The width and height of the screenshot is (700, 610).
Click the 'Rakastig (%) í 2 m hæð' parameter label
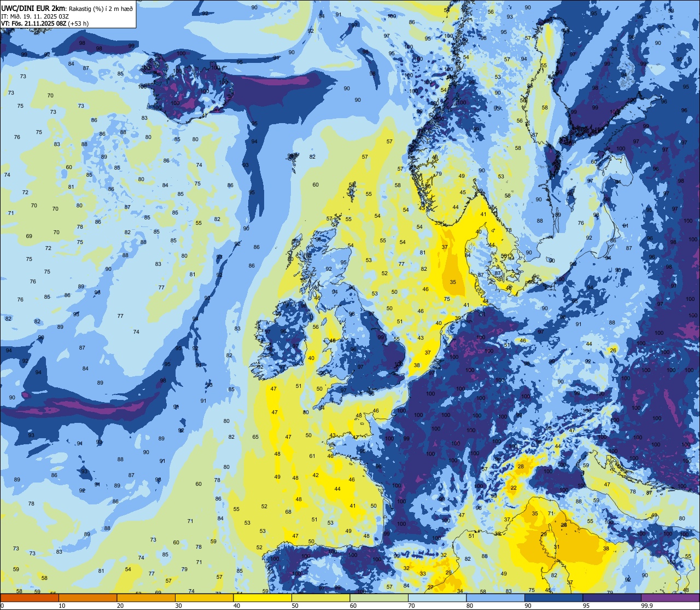pyautogui.click(x=101, y=8)
